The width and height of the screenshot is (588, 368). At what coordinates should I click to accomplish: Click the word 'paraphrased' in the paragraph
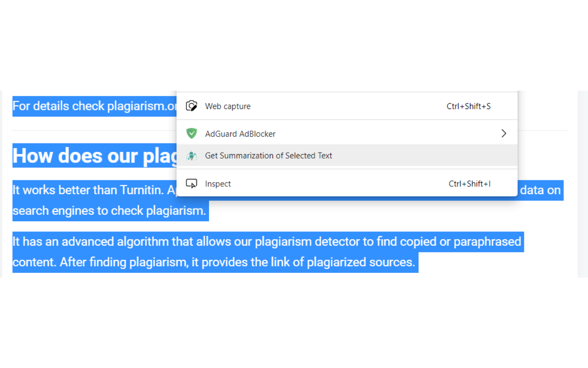click(x=487, y=241)
